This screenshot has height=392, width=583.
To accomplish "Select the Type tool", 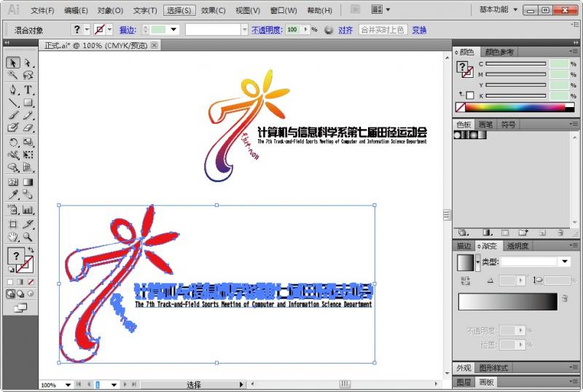I will click(28, 90).
